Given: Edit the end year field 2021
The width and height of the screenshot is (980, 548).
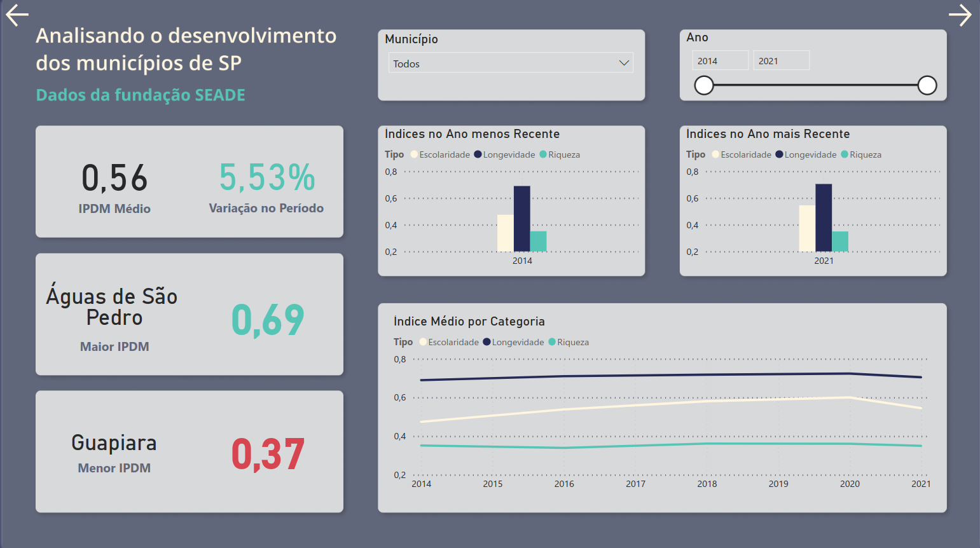Looking at the screenshot, I should pyautogui.click(x=781, y=60).
